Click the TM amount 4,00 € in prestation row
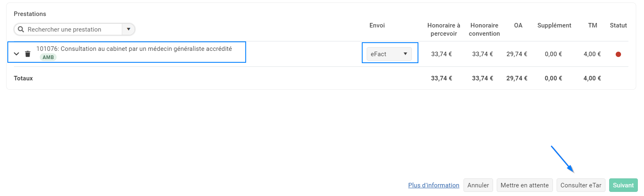This screenshot has height=196, width=644. (x=592, y=54)
